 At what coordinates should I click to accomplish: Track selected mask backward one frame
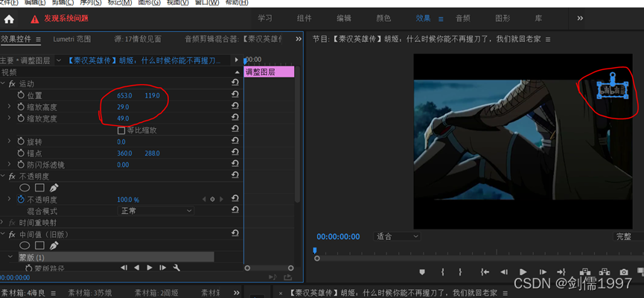coord(124,267)
